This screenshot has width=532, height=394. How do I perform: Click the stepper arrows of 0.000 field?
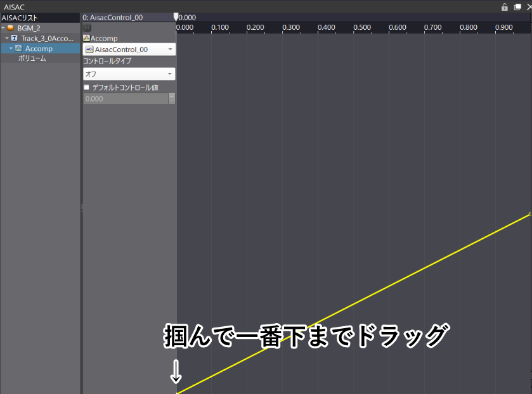click(172, 99)
